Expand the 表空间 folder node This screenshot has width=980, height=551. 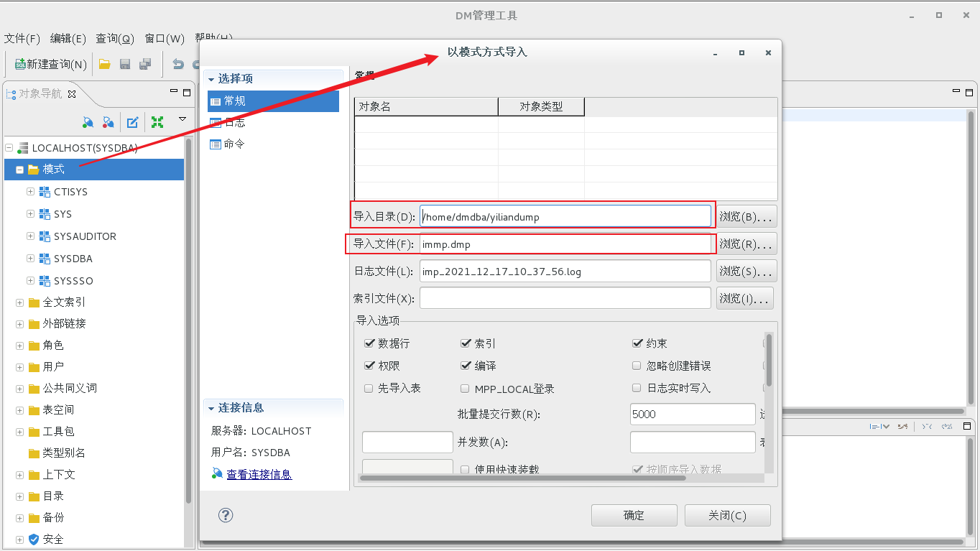[20, 410]
